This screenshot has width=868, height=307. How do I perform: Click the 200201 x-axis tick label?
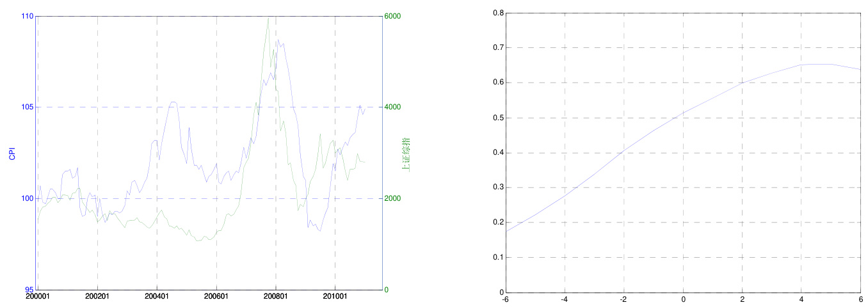tap(97, 297)
